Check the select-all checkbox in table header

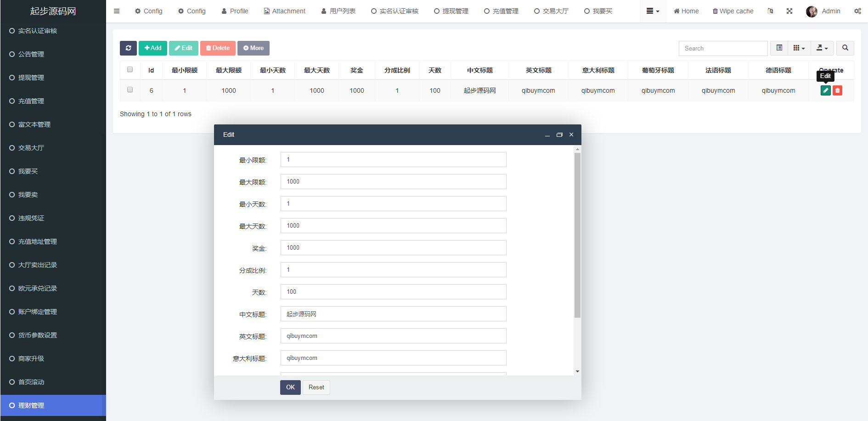130,70
